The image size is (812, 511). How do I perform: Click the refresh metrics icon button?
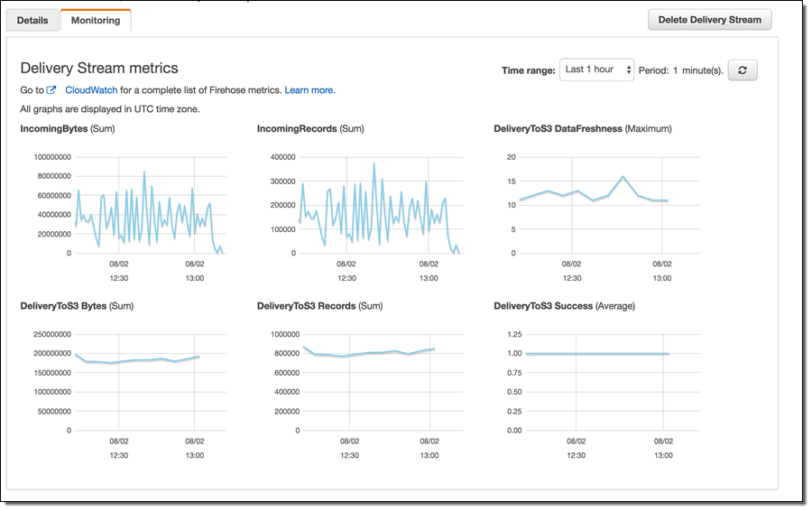[x=743, y=70]
